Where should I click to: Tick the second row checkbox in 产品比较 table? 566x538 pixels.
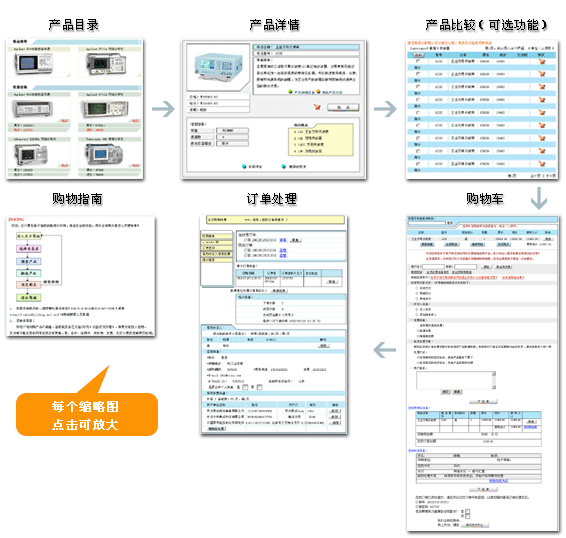[x=418, y=74]
